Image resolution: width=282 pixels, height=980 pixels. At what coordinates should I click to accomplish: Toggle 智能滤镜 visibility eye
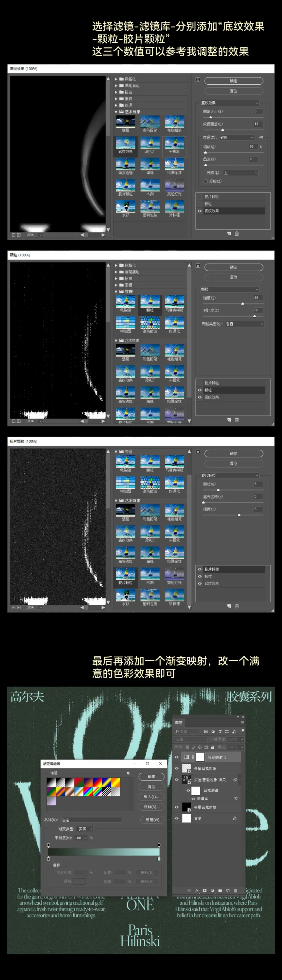pyautogui.click(x=188, y=790)
